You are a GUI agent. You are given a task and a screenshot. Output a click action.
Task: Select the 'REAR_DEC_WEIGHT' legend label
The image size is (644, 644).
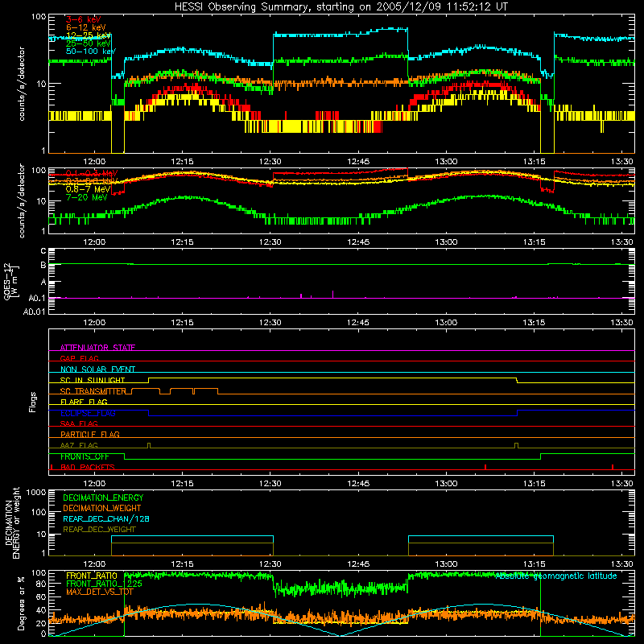click(99, 530)
